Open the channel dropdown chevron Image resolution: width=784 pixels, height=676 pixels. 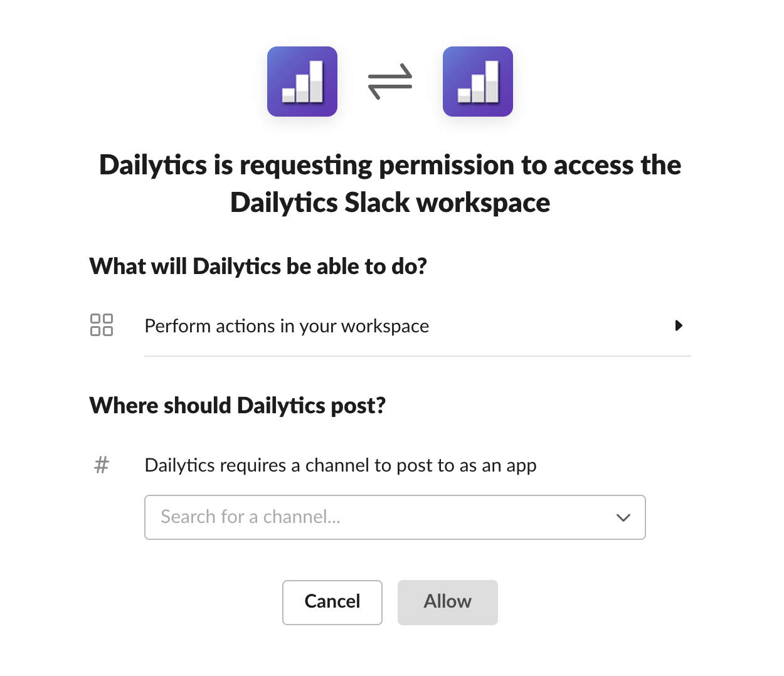point(623,517)
